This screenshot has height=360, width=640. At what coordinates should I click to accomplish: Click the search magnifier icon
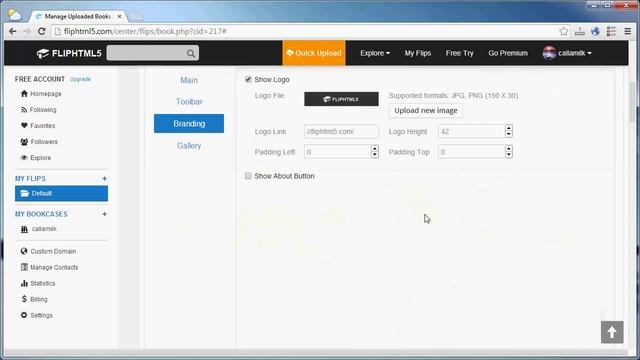191,53
